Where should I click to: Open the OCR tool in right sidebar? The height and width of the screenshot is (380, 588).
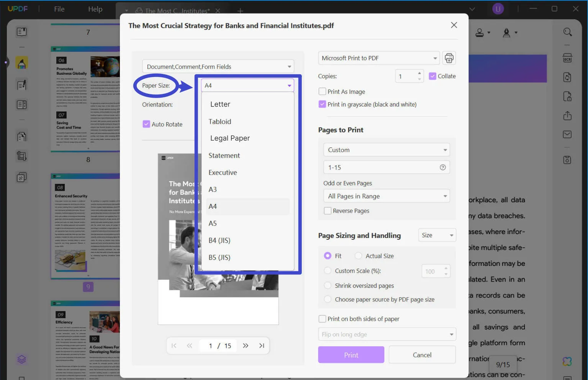click(567, 58)
